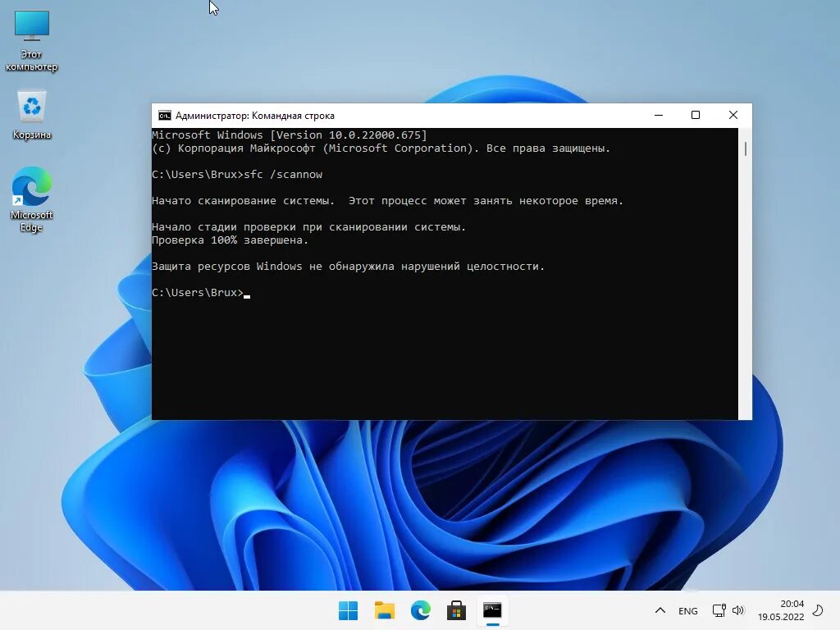Open the Этот компьютер desktop icon

click(32, 41)
